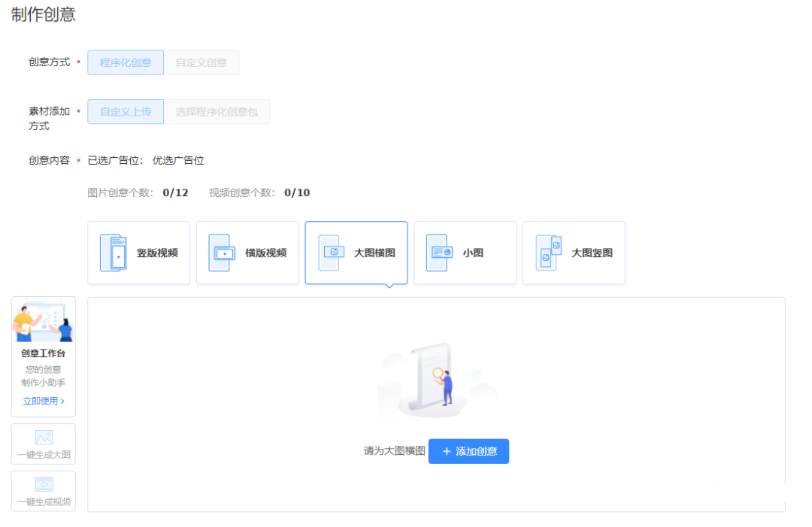Click the 创意工作台 illustration image

click(43, 321)
